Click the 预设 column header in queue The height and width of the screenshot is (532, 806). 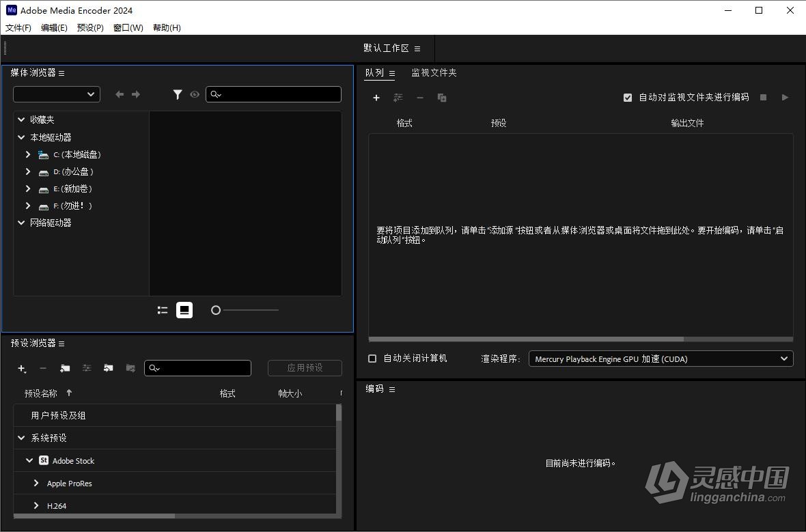coord(499,124)
